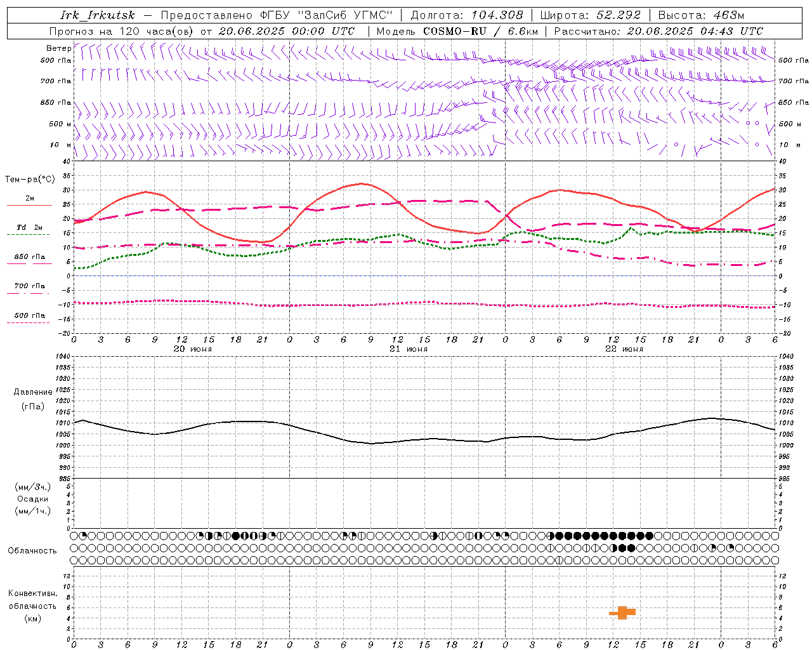Click the (мм/3ч.) units label

tap(32, 487)
